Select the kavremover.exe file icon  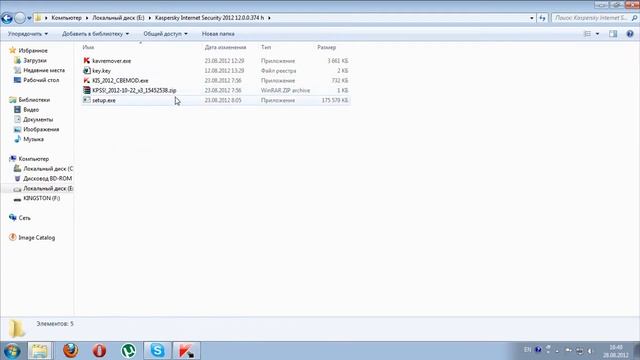87,60
